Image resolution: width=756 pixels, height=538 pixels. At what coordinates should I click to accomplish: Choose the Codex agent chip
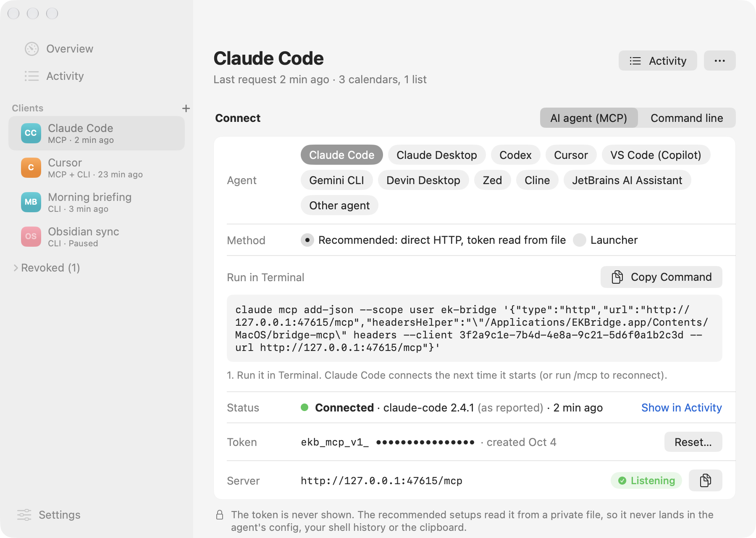(516, 155)
